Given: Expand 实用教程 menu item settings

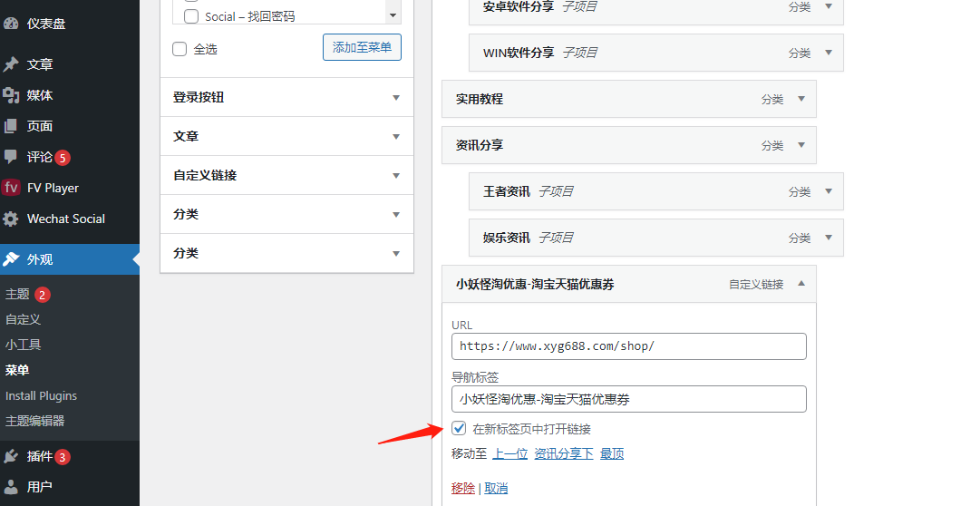Looking at the screenshot, I should (801, 99).
